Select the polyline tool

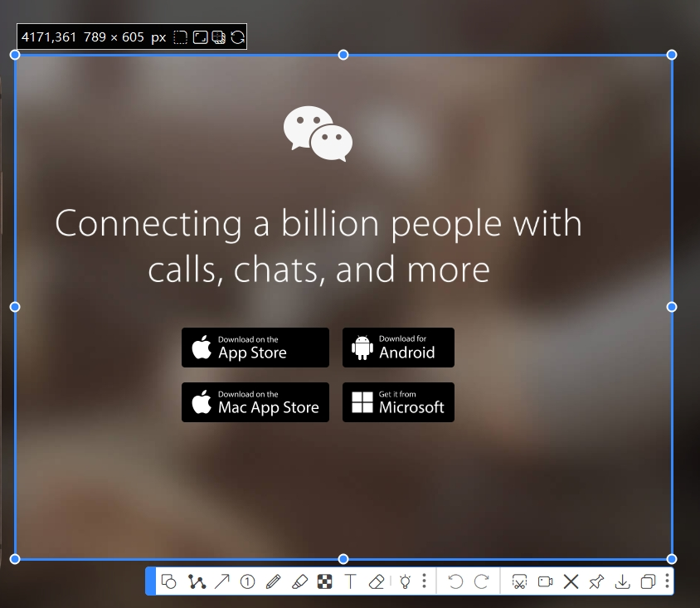coord(196,581)
